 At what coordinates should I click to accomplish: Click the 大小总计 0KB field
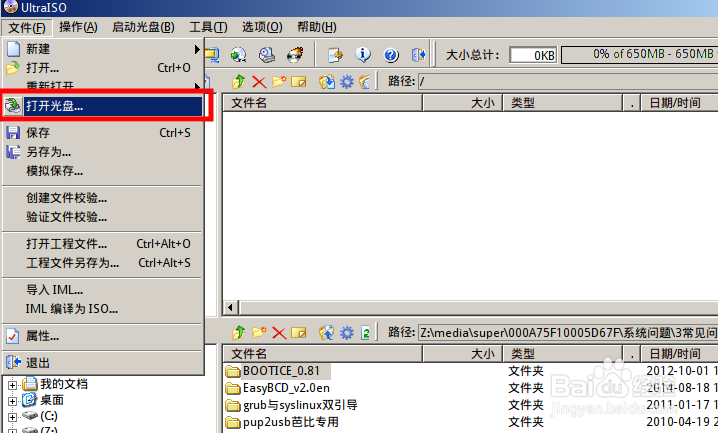(x=533, y=55)
